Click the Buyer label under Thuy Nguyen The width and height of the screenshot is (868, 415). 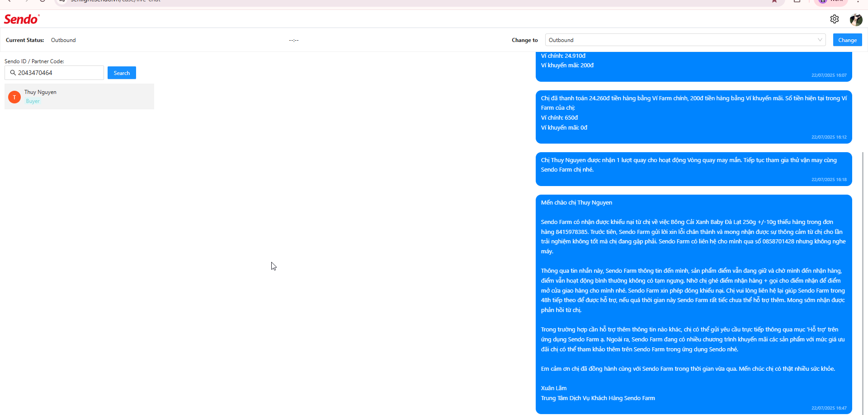coord(33,101)
